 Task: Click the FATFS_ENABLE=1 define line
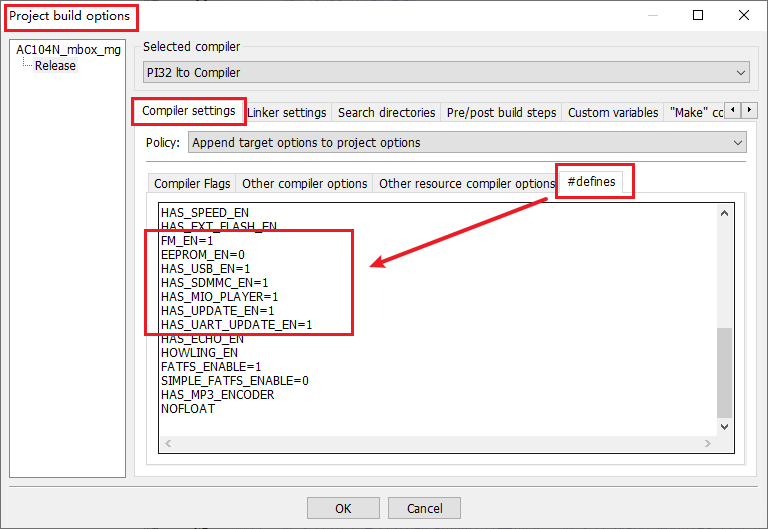211,367
